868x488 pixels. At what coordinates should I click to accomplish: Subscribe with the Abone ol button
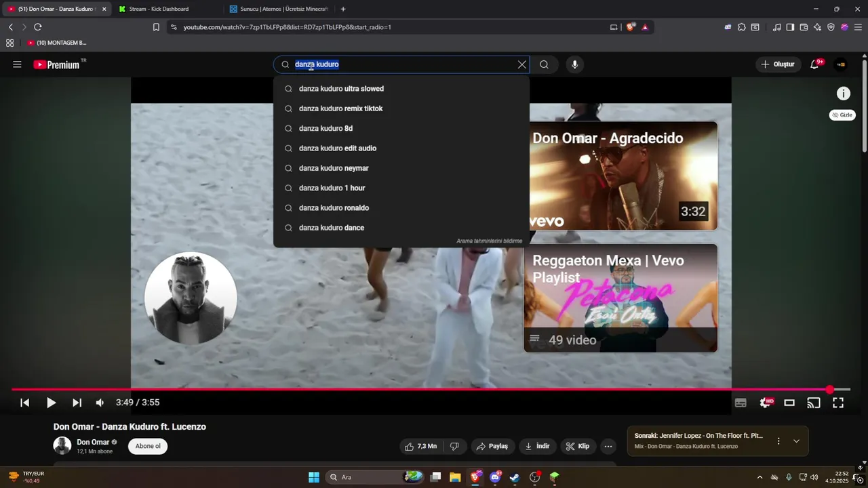tap(148, 446)
